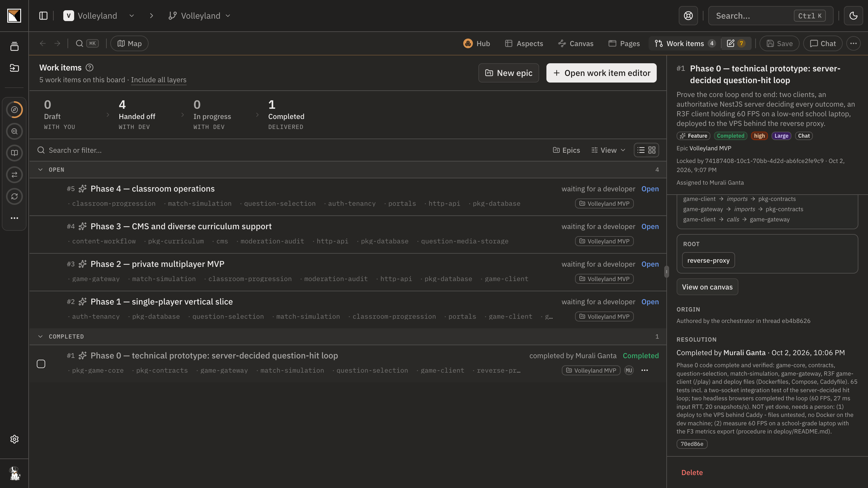Click the New epic button
The image size is (868, 488).
pyautogui.click(x=508, y=73)
